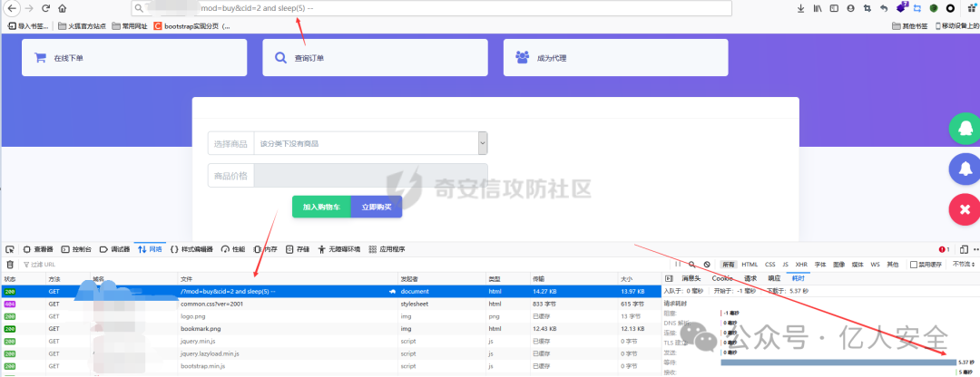Toggle the XHR request type filter

tap(801, 265)
